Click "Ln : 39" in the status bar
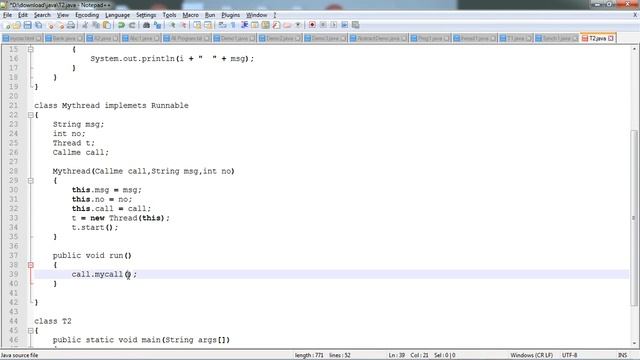The width and height of the screenshot is (640, 360). point(397,355)
